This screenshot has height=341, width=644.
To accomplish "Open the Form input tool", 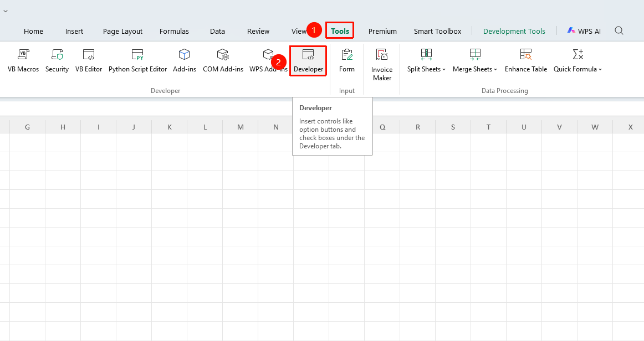I will point(346,61).
